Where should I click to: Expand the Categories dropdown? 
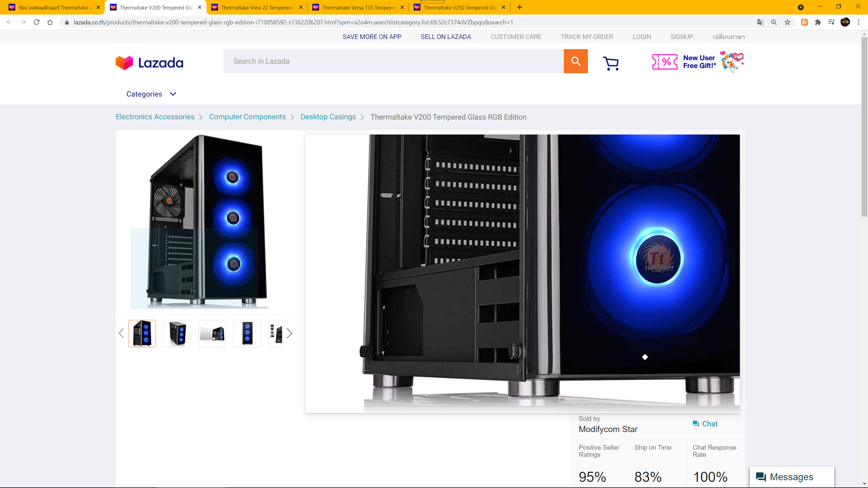tap(151, 94)
